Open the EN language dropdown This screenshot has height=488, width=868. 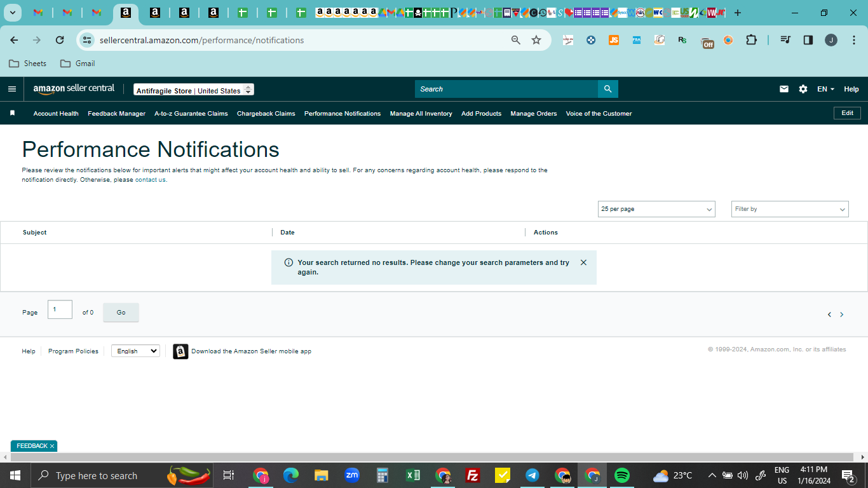tap(825, 89)
